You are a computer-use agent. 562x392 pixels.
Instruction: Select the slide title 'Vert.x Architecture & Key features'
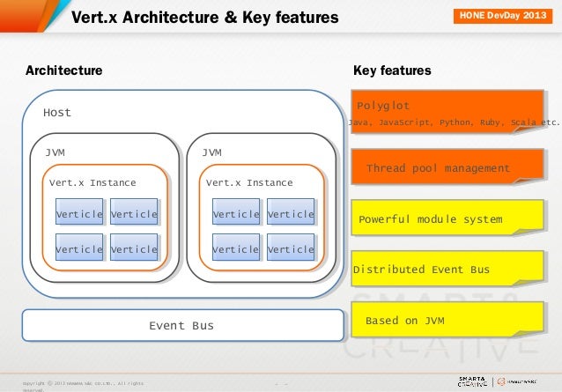click(x=204, y=18)
